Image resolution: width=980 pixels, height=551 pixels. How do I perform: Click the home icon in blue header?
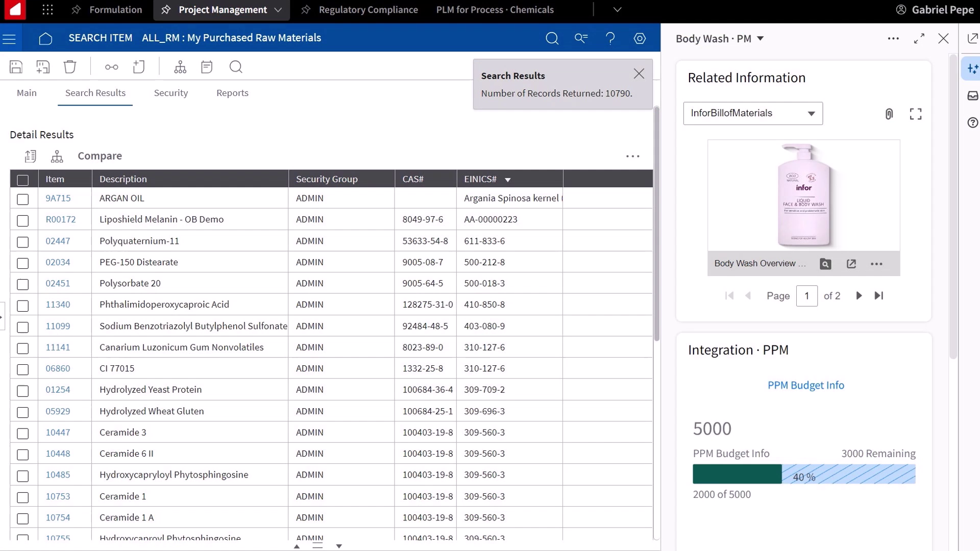[x=45, y=38]
